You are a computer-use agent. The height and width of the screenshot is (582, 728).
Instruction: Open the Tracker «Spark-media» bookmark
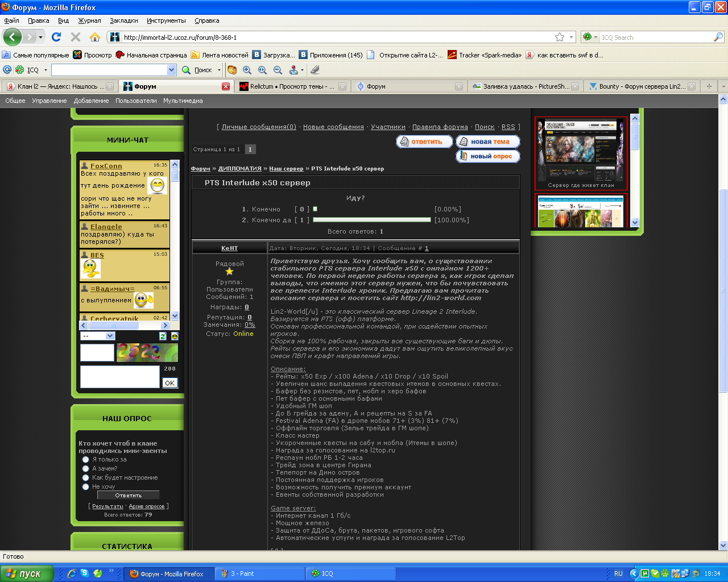coord(485,55)
